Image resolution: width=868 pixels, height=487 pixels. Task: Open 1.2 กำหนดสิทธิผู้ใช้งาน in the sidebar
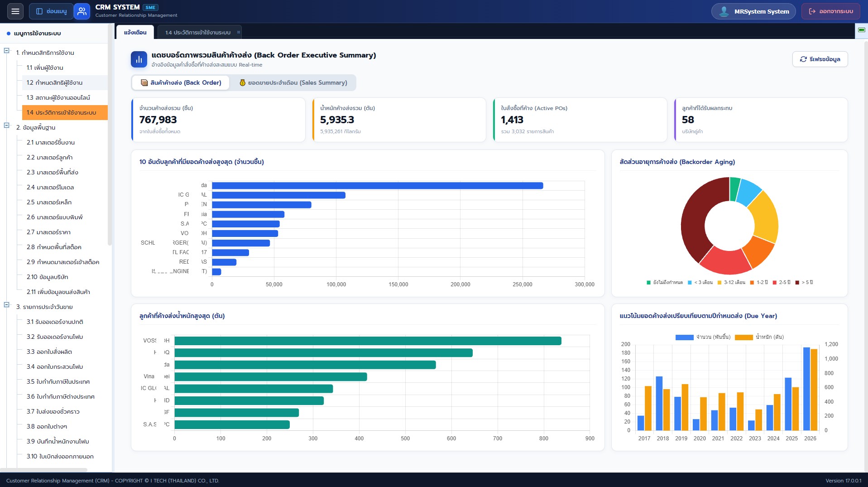pyautogui.click(x=65, y=83)
